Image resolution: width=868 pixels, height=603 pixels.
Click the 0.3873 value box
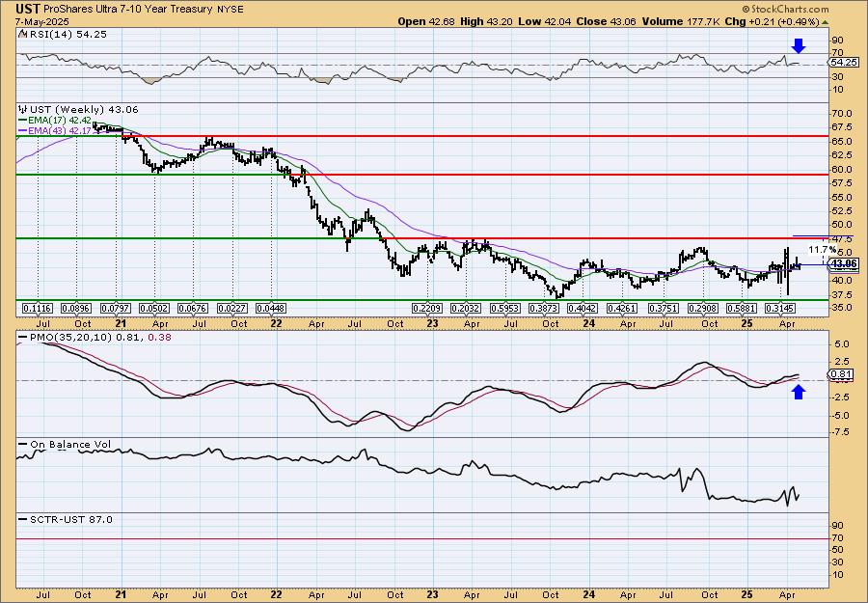click(545, 308)
